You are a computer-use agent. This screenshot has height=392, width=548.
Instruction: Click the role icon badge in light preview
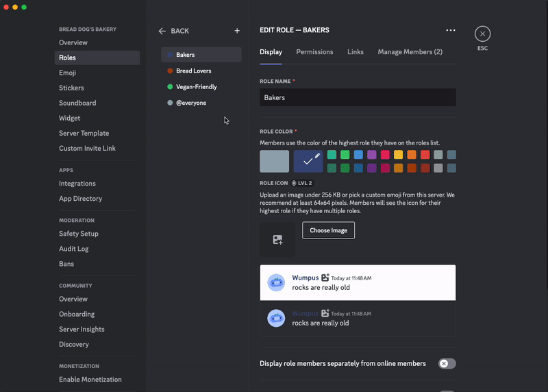pos(325,278)
